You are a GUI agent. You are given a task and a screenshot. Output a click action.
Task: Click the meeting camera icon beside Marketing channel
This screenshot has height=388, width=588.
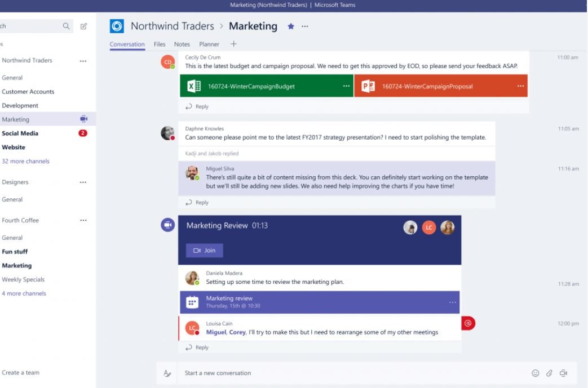coord(83,119)
